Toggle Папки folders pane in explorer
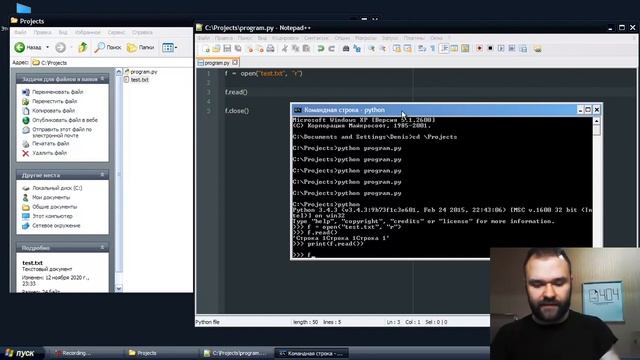 [140, 47]
